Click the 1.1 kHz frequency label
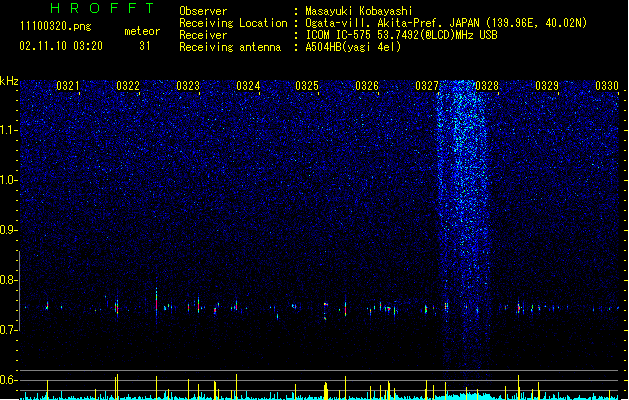 click(9, 130)
